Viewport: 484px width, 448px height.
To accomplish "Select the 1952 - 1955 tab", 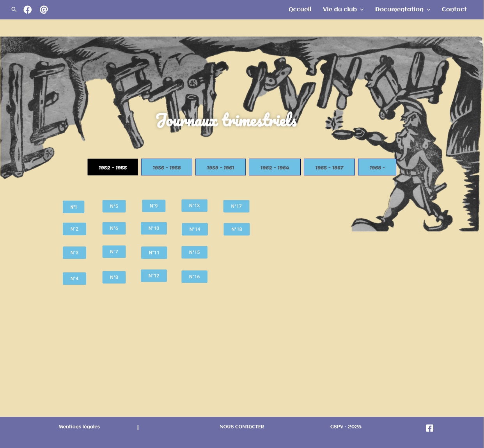I will 113,167.
